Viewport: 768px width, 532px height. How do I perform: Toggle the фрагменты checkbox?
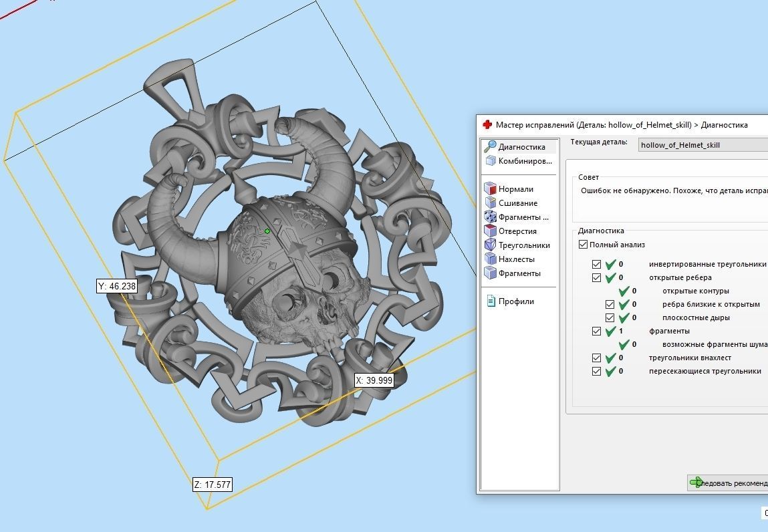point(596,331)
